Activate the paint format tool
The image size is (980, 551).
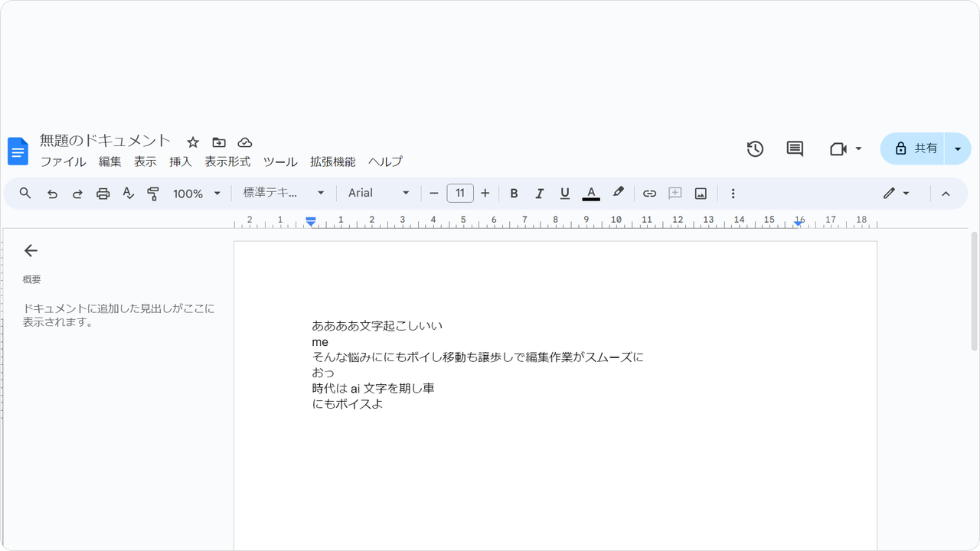(153, 194)
